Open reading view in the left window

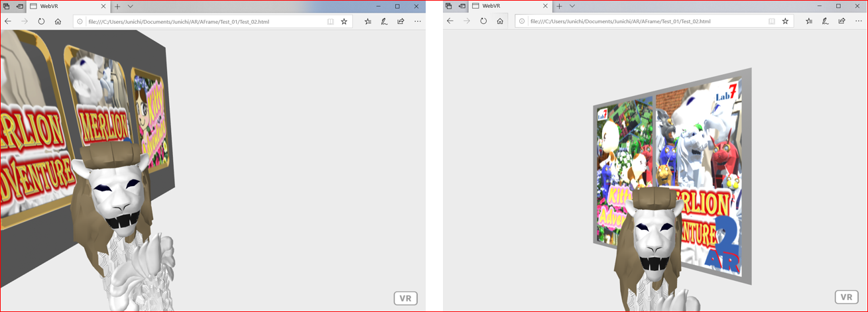click(330, 21)
